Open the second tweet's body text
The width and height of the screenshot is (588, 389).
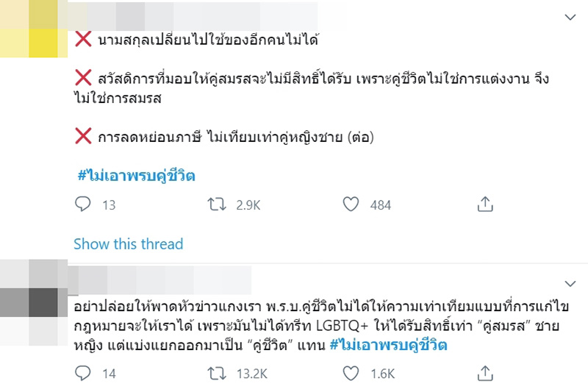294,324
